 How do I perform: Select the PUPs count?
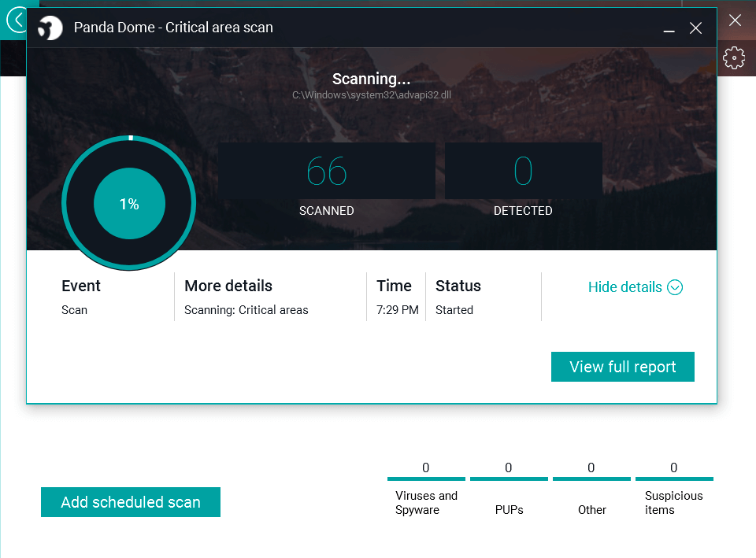pos(509,468)
